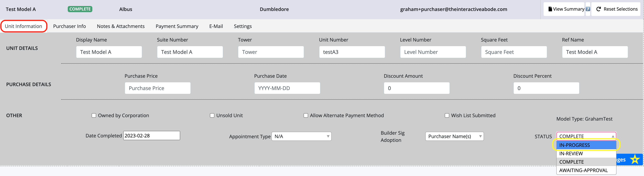Click the Ref Name input field
Image resolution: width=644 pixels, height=176 pixels.
coord(595,52)
